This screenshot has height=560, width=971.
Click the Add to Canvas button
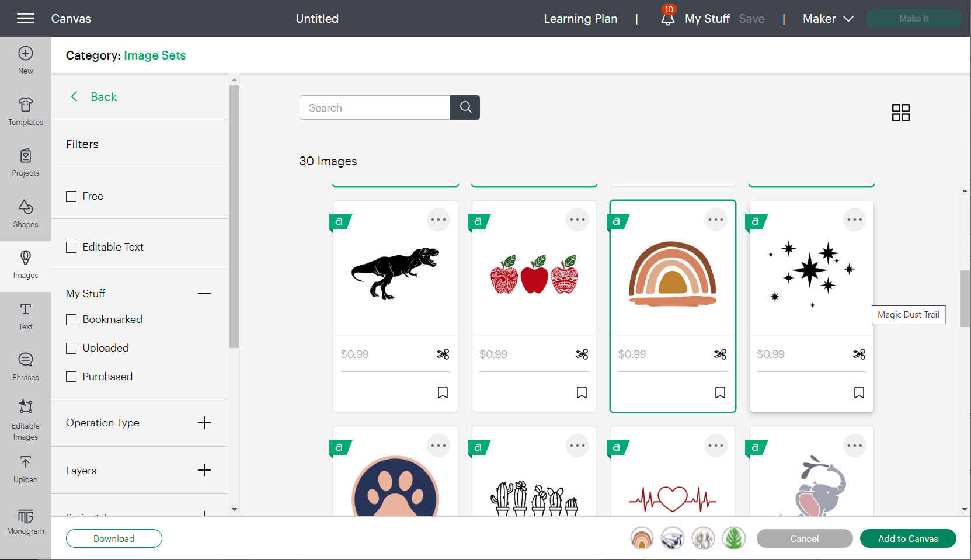coord(907,538)
